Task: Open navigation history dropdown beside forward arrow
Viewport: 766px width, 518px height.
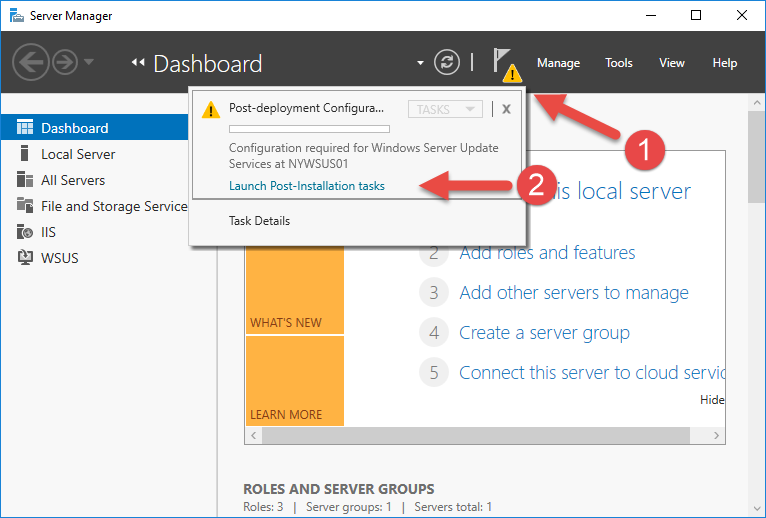Action: click(x=89, y=62)
